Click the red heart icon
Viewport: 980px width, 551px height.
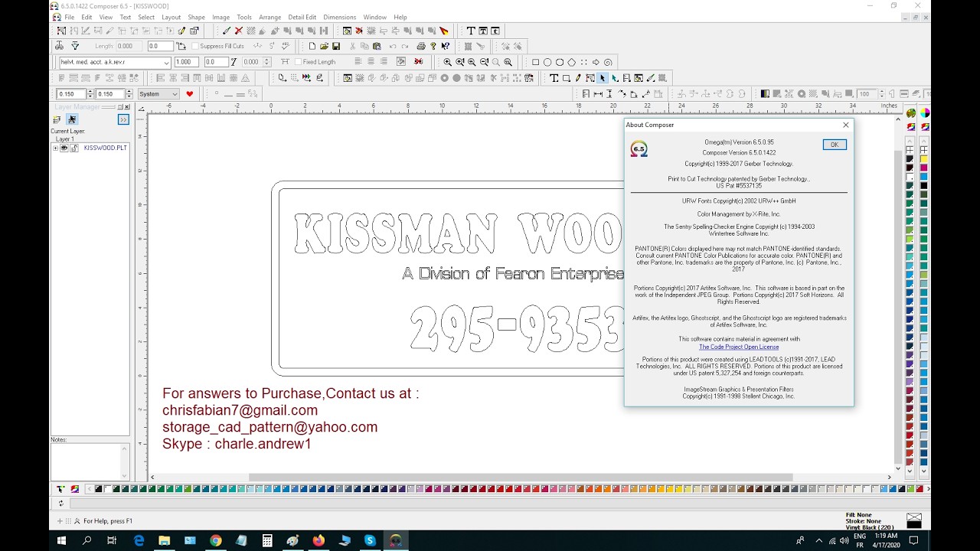pyautogui.click(x=189, y=94)
